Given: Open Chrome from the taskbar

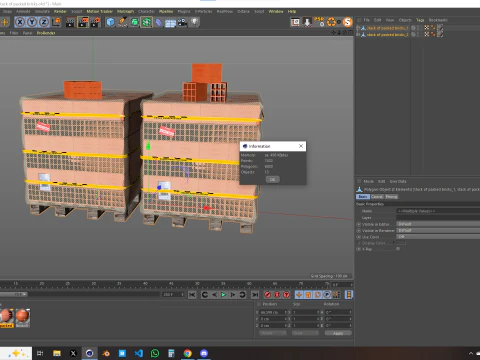Looking at the screenshot, I should coord(188,353).
